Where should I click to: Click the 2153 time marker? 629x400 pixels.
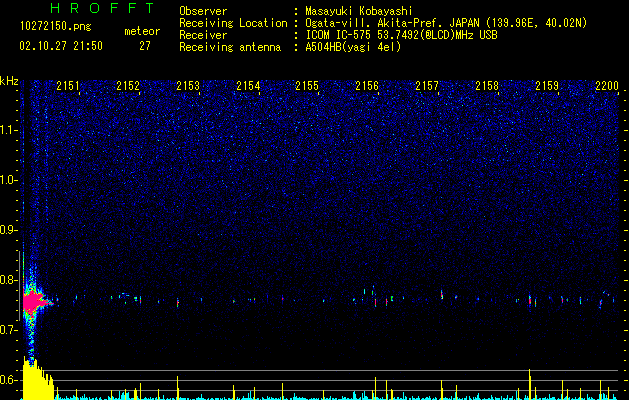click(x=188, y=86)
